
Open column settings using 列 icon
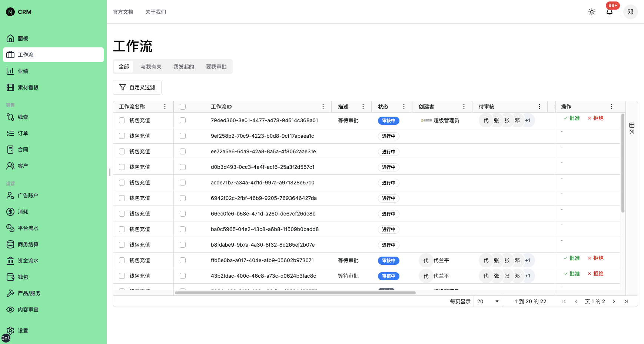631,128
